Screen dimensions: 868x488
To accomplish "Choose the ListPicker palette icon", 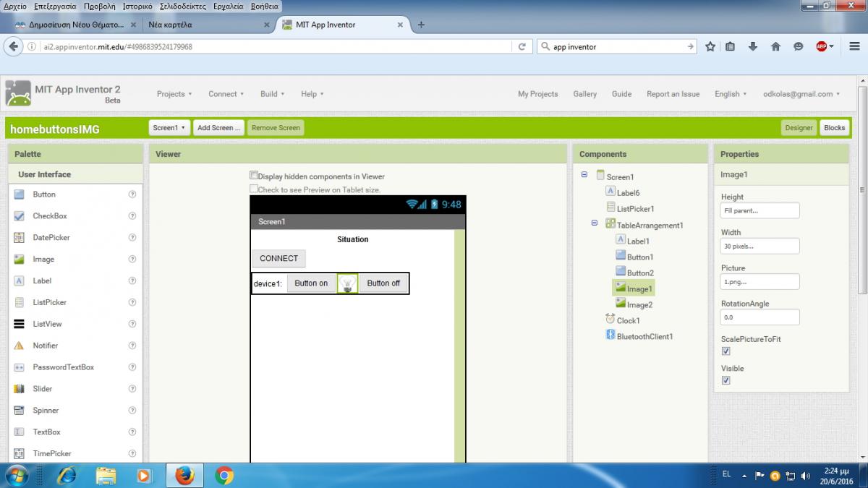I will 20,302.
